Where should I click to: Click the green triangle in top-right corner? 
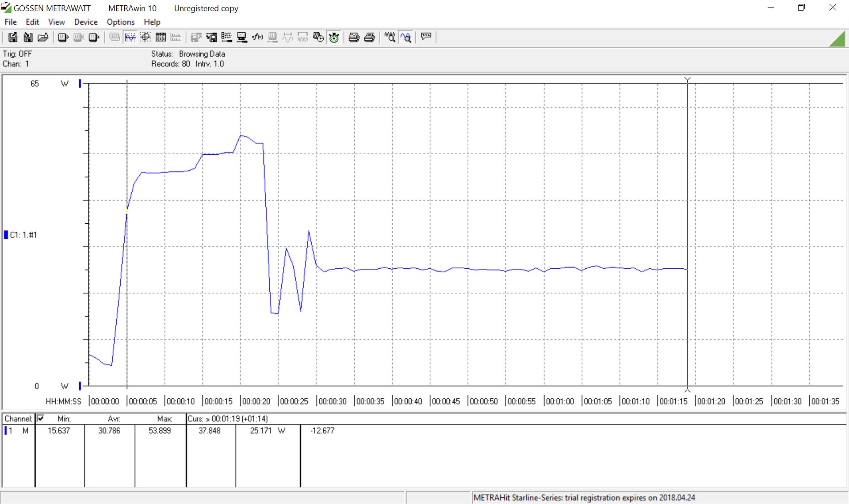click(839, 40)
